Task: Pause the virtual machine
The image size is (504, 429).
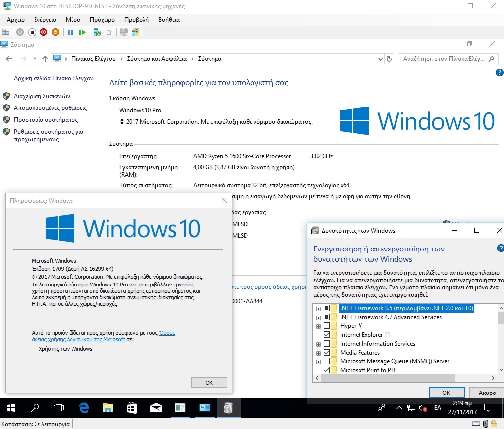Action: (x=71, y=32)
